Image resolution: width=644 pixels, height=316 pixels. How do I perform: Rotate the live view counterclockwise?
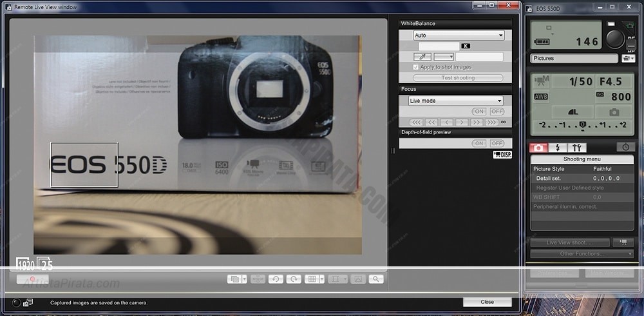pyautogui.click(x=276, y=279)
